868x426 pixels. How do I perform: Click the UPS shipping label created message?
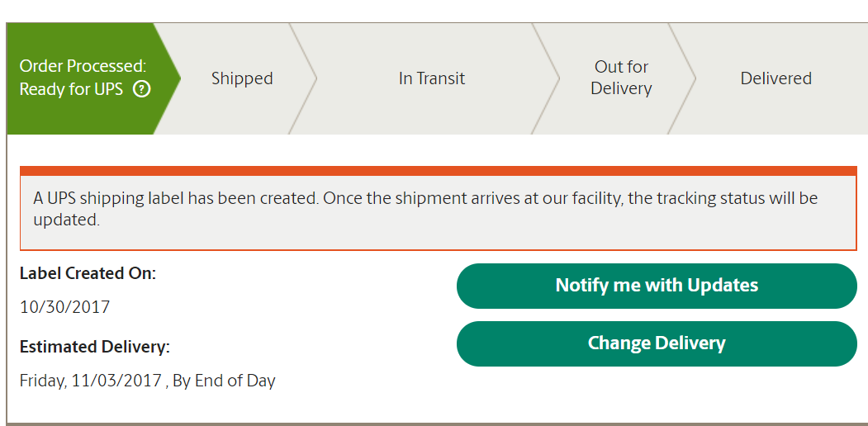[425, 209]
